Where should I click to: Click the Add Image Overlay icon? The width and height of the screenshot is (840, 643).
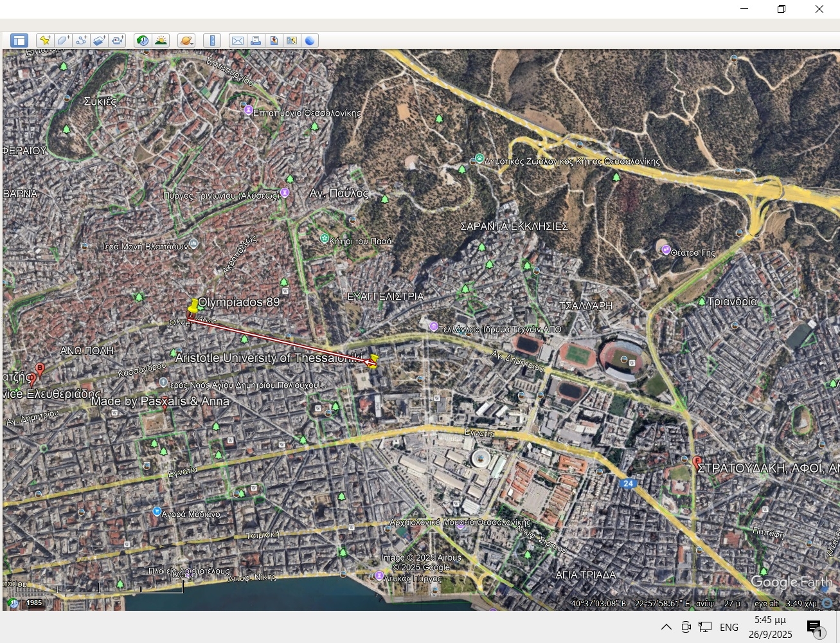[99, 41]
